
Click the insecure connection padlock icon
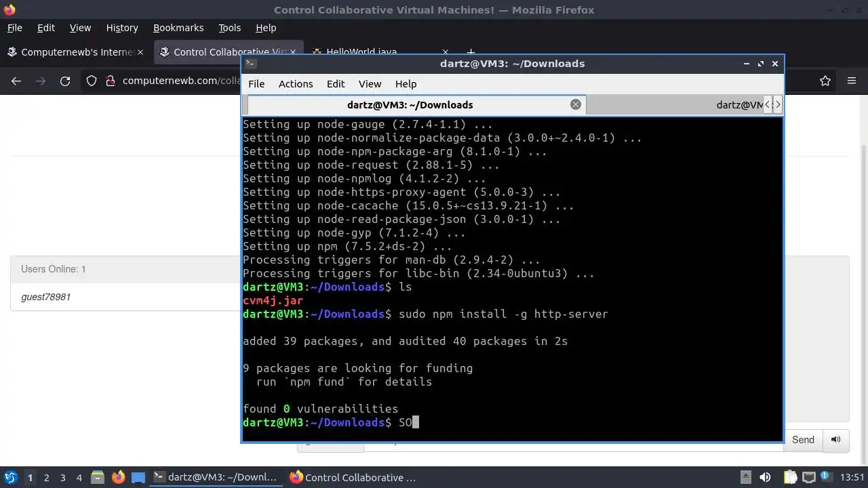111,81
